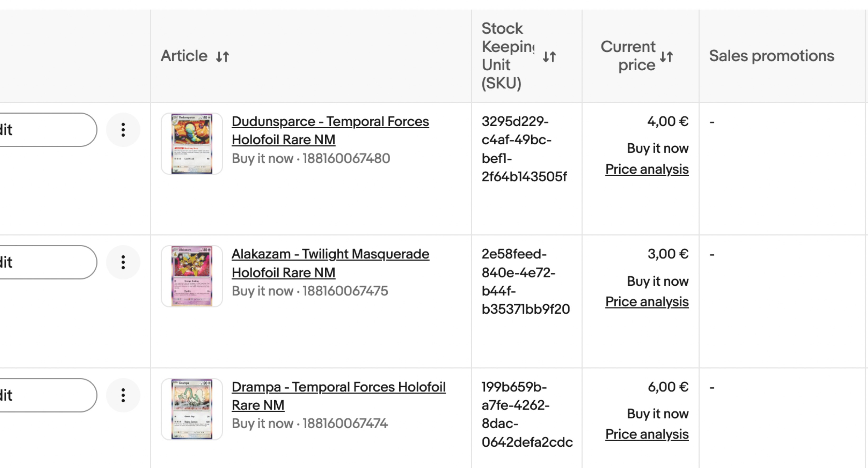Click the Article column header label
This screenshot has width=868, height=468.
click(x=184, y=56)
